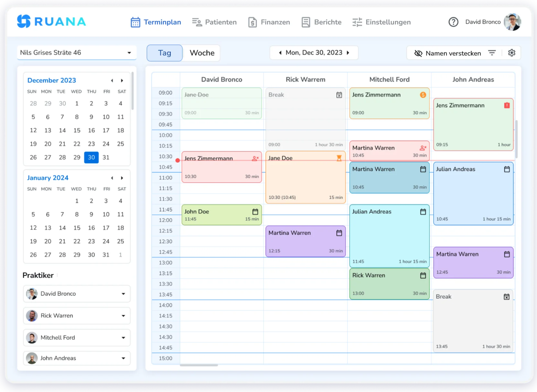The image size is (537, 392).
Task: Select December 30 in the mini calendar
Action: (x=91, y=157)
